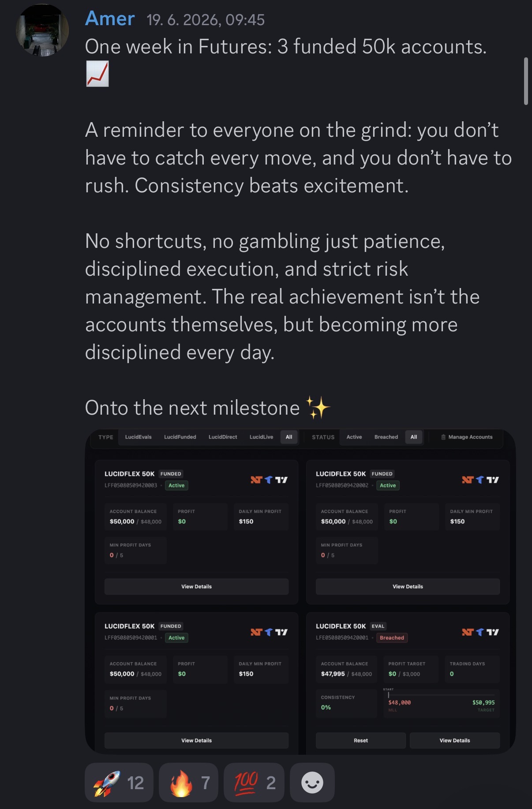The image size is (532, 809).
Task: Click the chat scrollbar thumb
Action: (x=526, y=81)
